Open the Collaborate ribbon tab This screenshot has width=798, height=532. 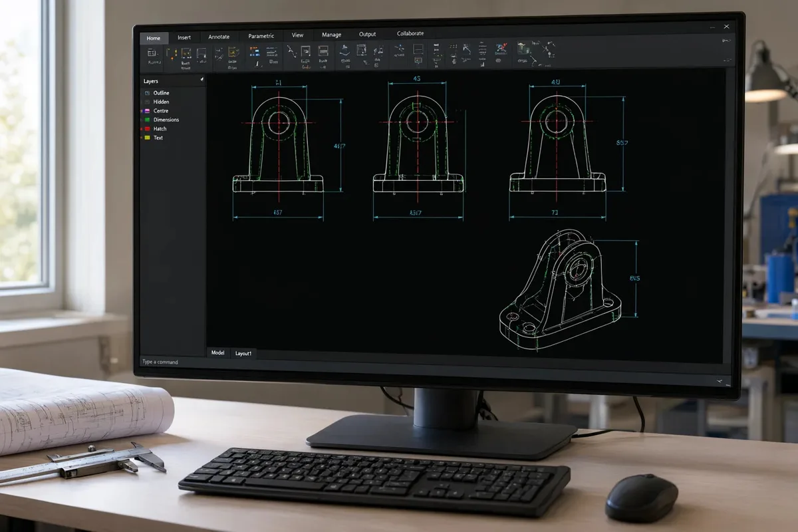(x=410, y=34)
